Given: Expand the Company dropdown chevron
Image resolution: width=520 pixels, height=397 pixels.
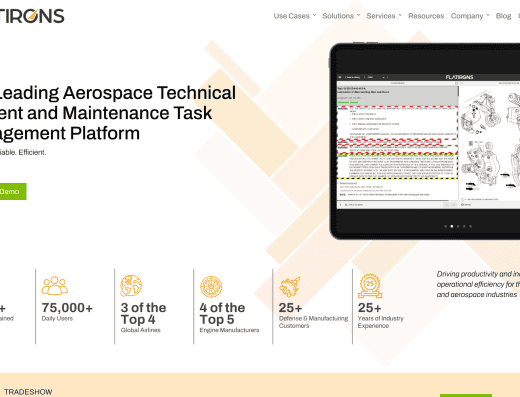Looking at the screenshot, I should (x=488, y=15).
